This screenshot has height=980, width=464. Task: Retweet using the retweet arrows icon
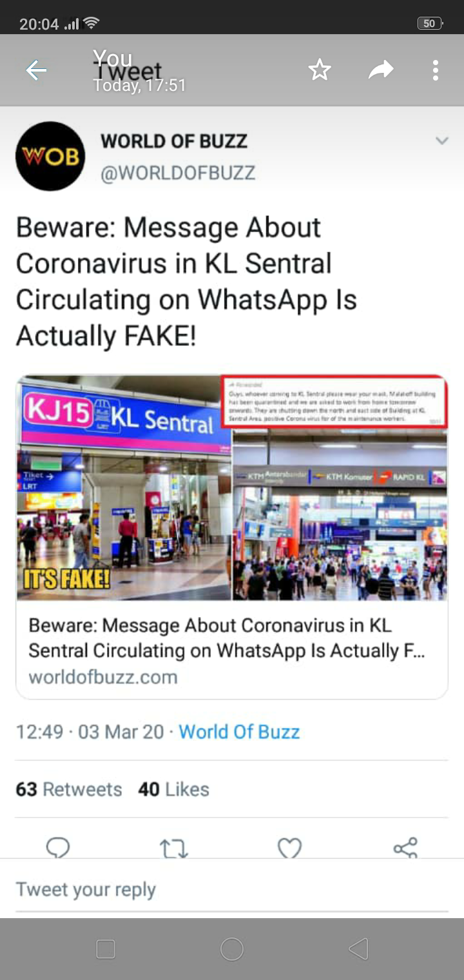point(174,847)
